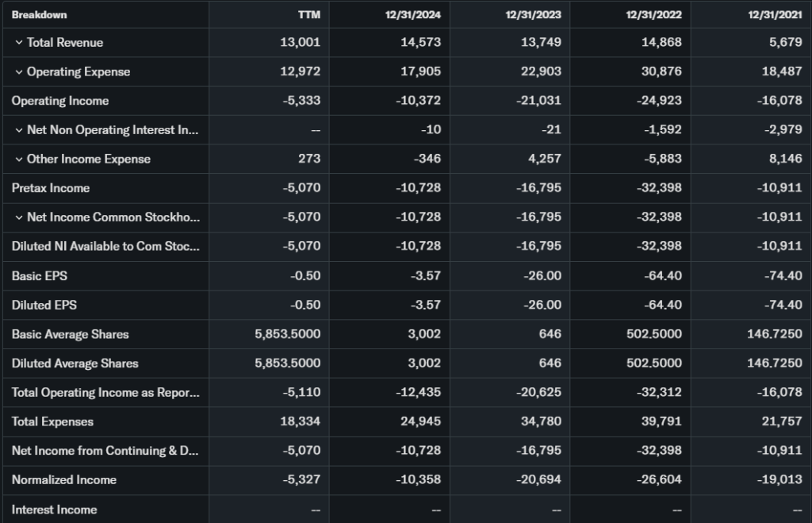Image resolution: width=812 pixels, height=523 pixels.
Task: Expand Net Income Common Stockholders chevron
Action: pos(19,217)
